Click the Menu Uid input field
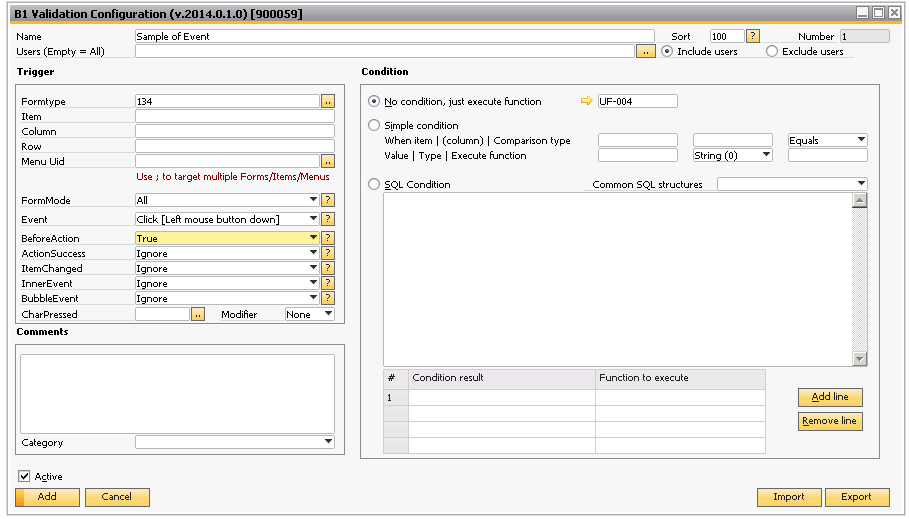 (x=227, y=161)
